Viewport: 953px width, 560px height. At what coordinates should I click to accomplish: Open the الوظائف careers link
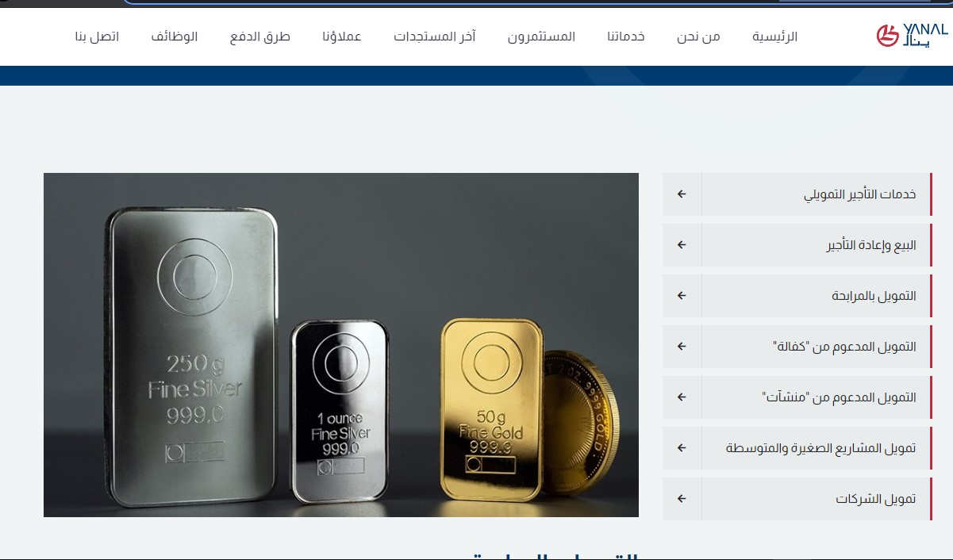175,36
